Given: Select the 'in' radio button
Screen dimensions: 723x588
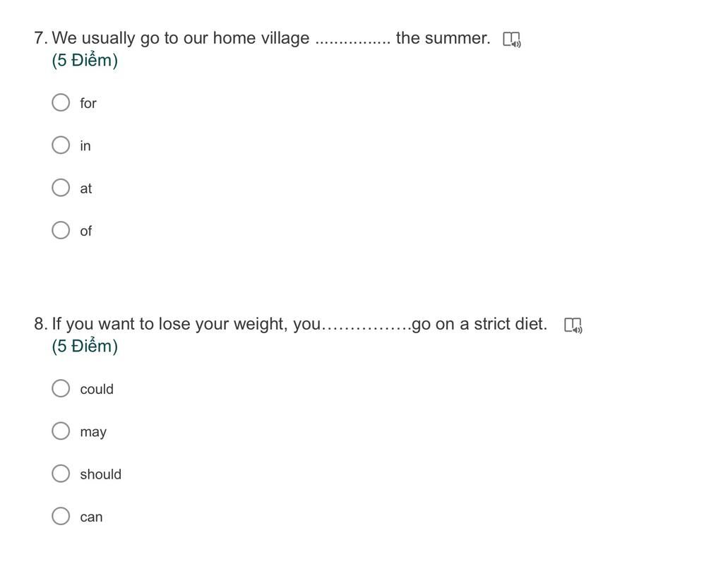Looking at the screenshot, I should 61,145.
